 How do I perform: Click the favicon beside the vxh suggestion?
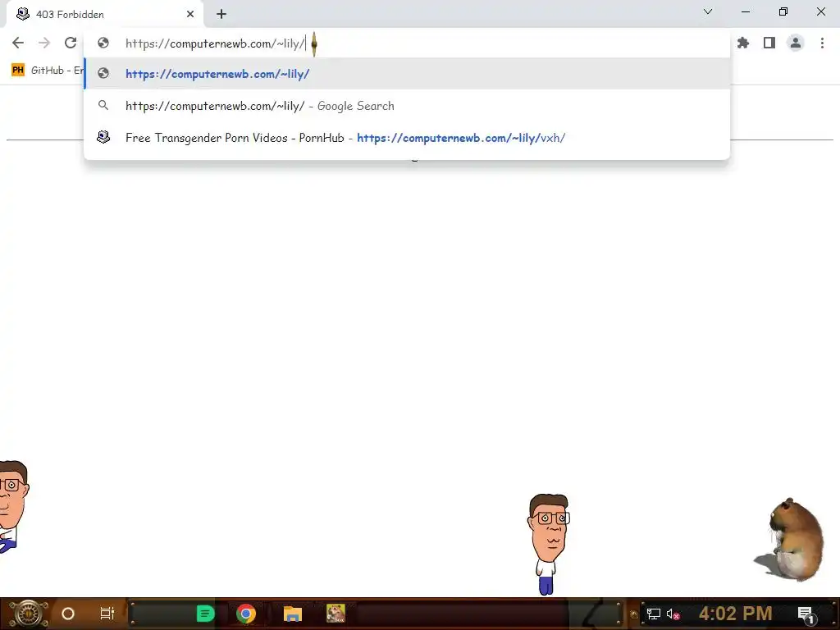[103, 137]
